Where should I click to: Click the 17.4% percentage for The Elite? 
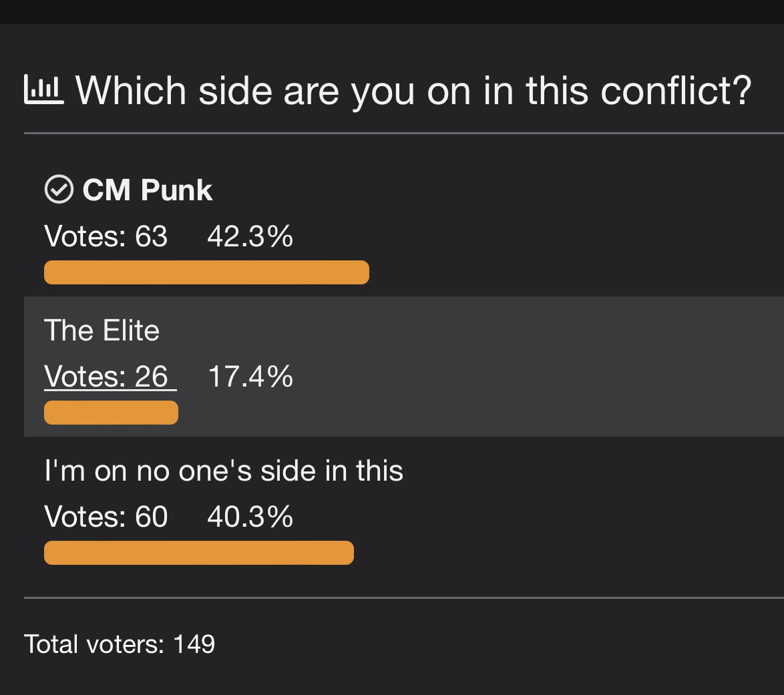(250, 377)
